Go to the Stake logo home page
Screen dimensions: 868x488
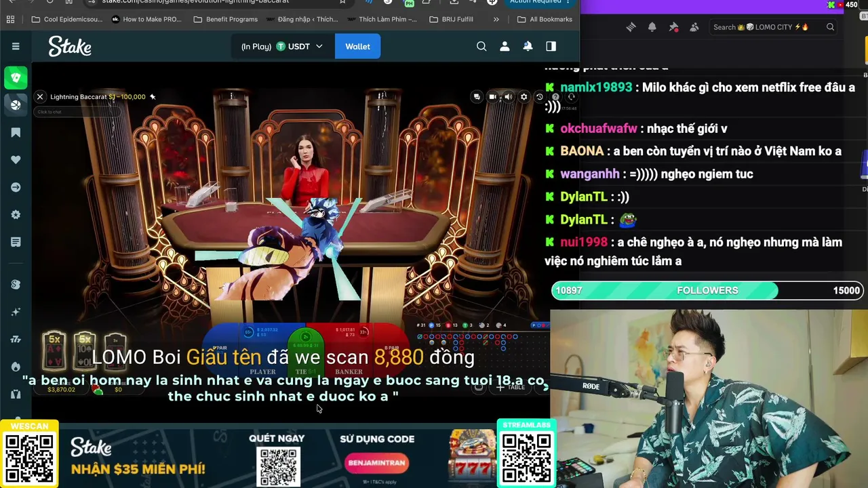(x=70, y=47)
